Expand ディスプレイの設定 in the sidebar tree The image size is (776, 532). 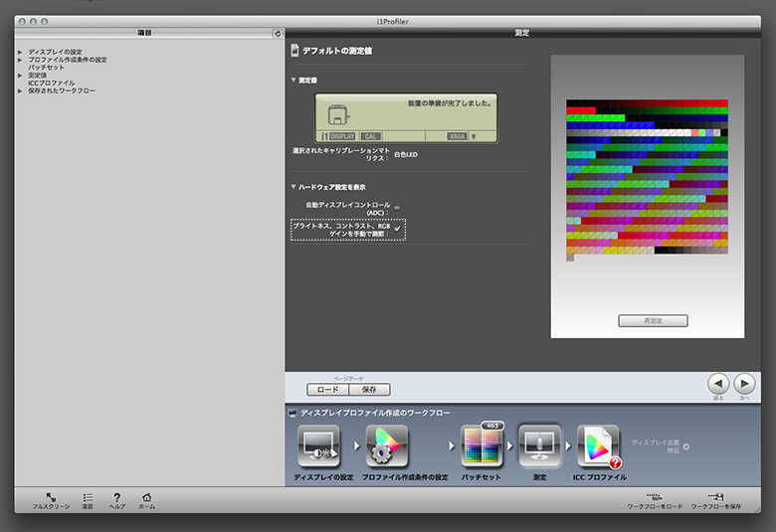(20, 52)
